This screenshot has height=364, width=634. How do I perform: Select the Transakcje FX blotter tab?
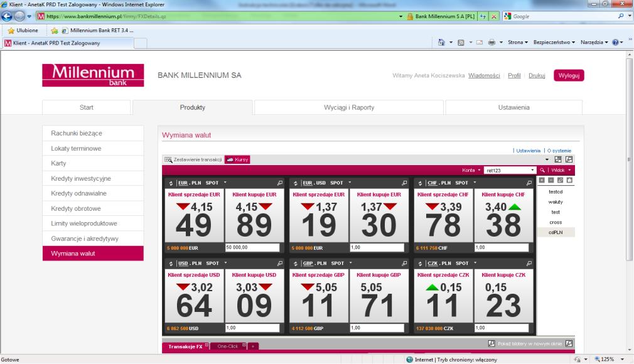click(186, 346)
